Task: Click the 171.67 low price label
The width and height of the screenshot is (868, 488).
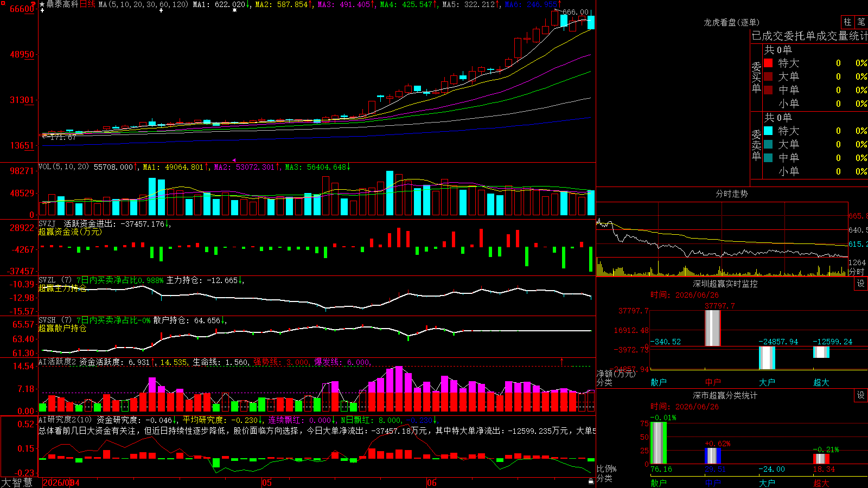Action: click(63, 137)
